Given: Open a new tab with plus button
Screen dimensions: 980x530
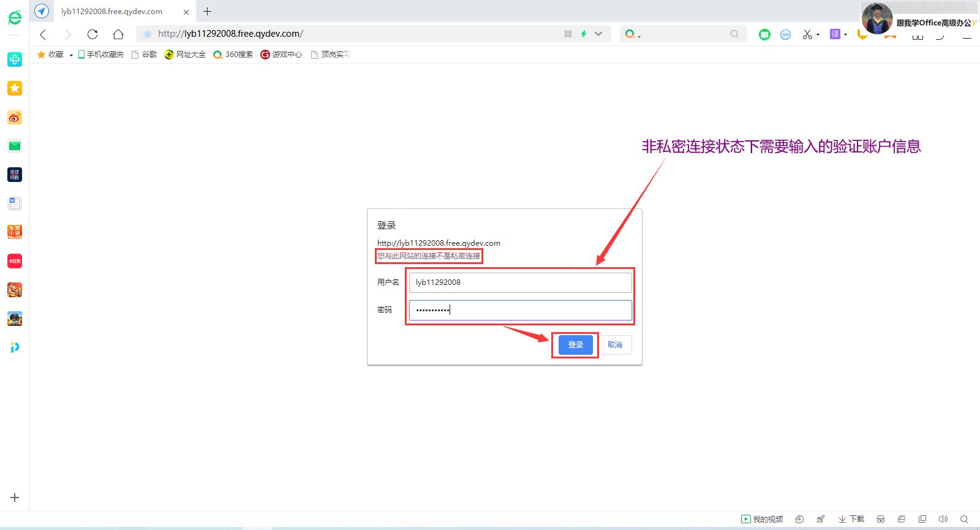Looking at the screenshot, I should 208,11.
